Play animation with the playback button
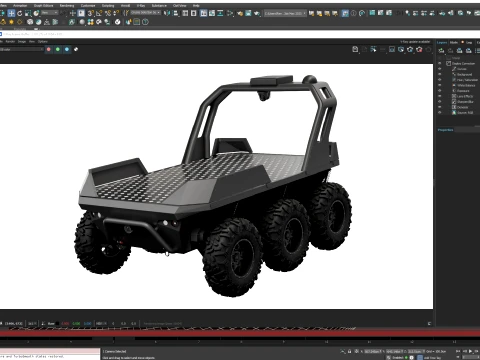480x360 pixels. point(470,351)
